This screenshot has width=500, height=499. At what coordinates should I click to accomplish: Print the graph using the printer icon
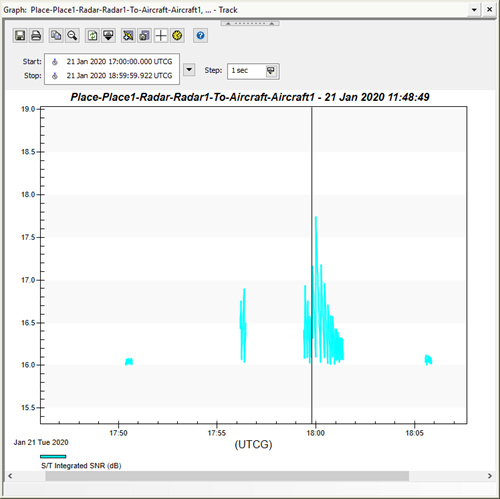[x=36, y=35]
